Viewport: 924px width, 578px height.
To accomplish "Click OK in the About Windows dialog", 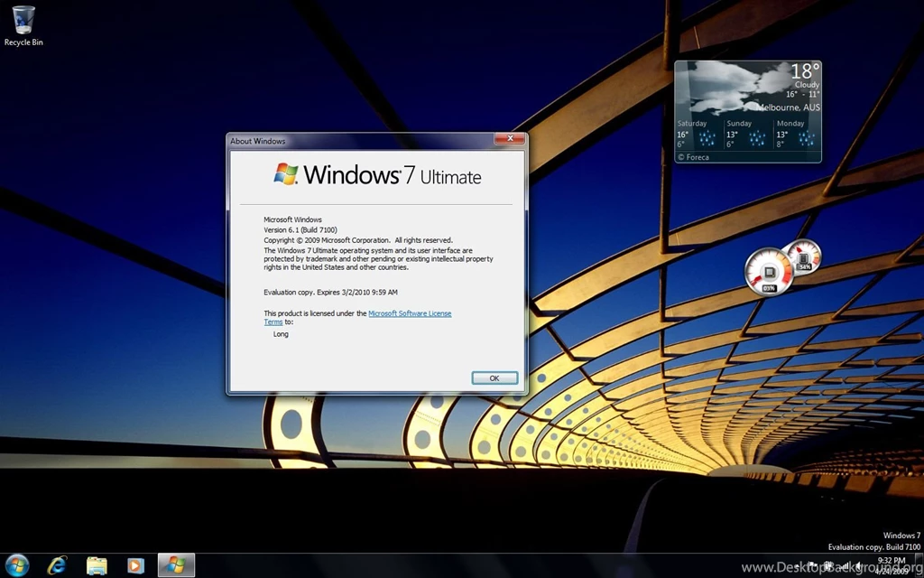I will point(494,378).
